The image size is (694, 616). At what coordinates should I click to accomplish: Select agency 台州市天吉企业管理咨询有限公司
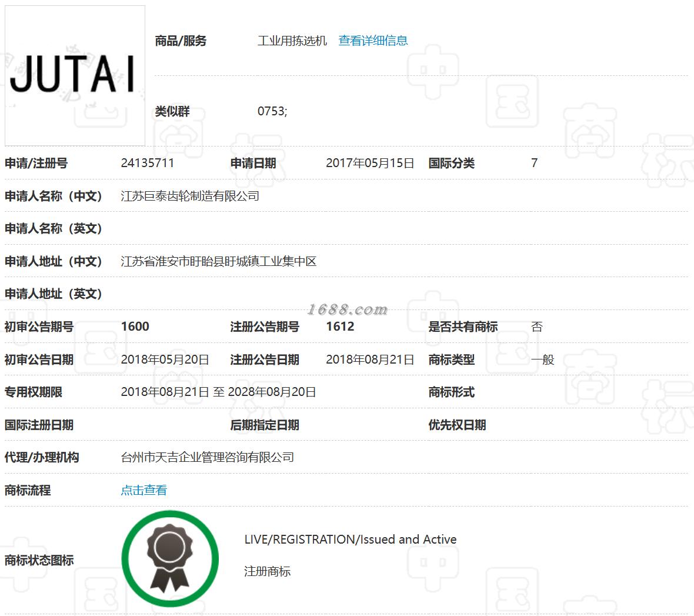pos(208,458)
